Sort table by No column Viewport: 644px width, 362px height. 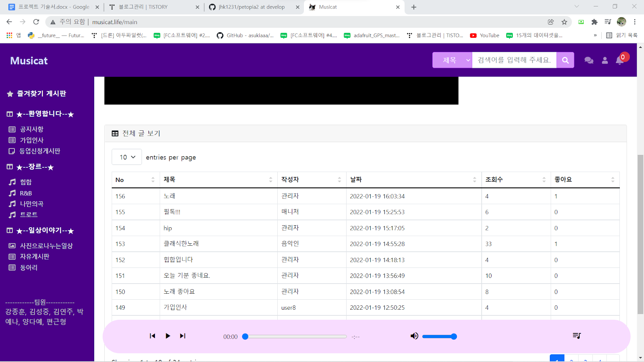tap(135, 180)
